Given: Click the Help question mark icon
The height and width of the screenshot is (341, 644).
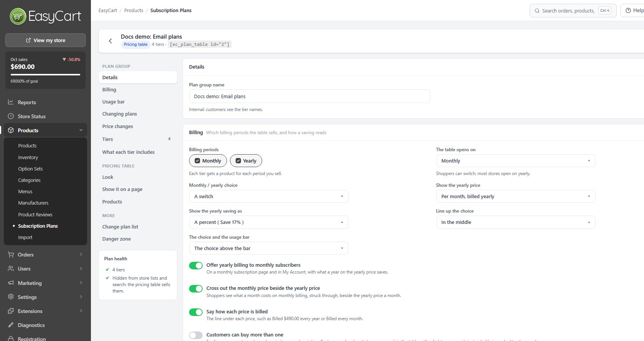Looking at the screenshot, I should (628, 11).
